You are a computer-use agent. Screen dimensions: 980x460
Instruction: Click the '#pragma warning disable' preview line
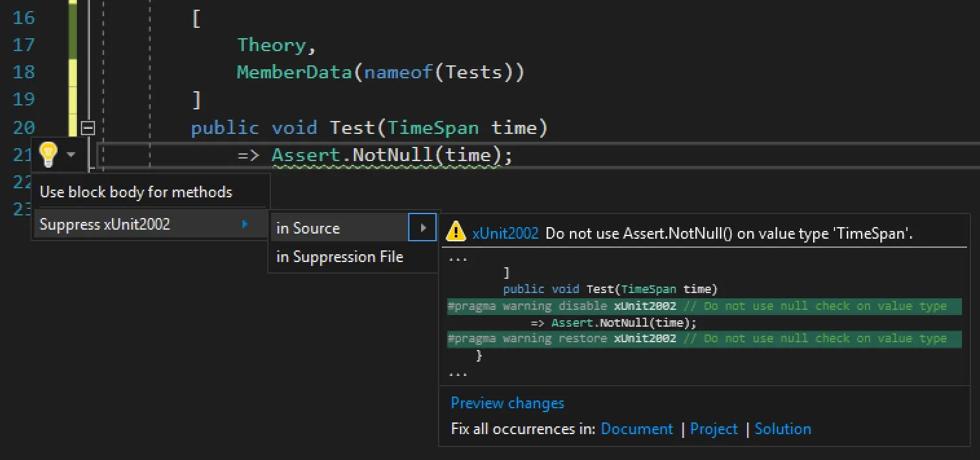527,306
